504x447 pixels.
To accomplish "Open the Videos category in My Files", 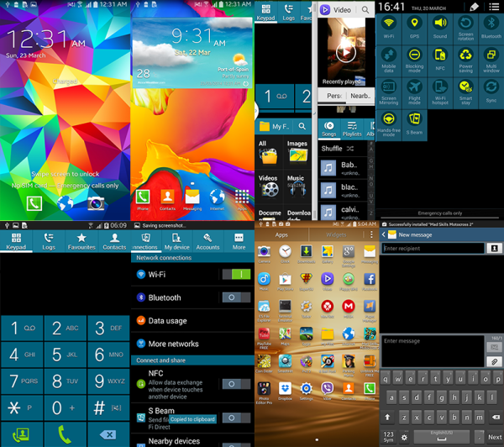I will click(x=269, y=187).
